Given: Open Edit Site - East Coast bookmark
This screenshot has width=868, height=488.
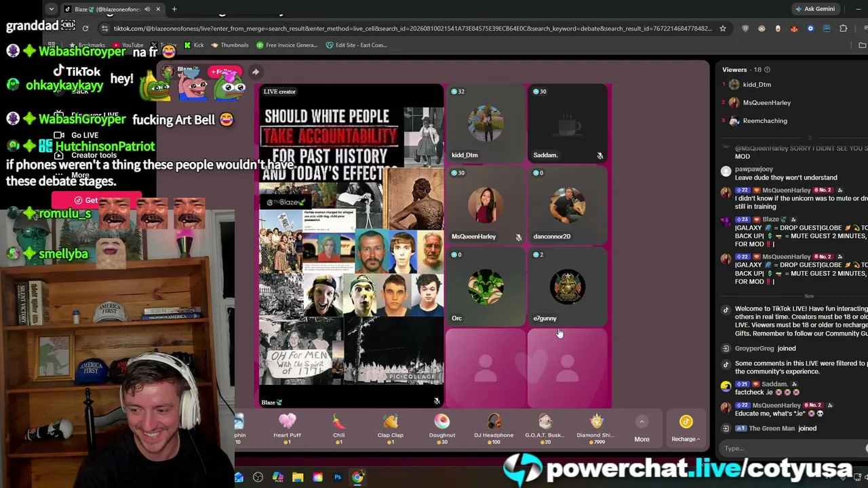Looking at the screenshot, I should [x=356, y=45].
